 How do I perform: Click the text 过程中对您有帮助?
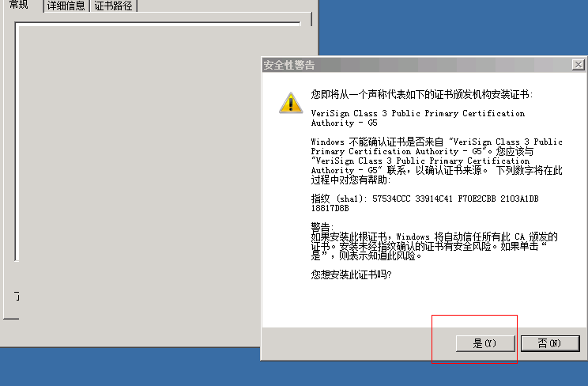click(349, 180)
